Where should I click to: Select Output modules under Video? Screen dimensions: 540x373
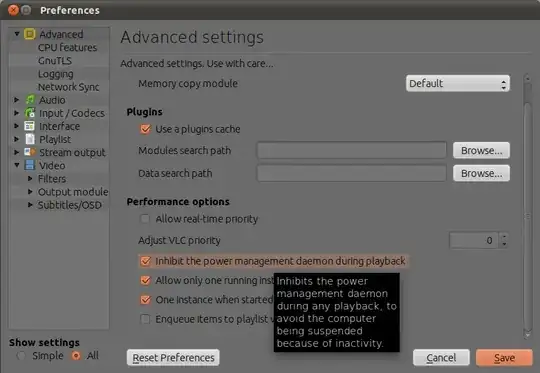tap(73, 191)
